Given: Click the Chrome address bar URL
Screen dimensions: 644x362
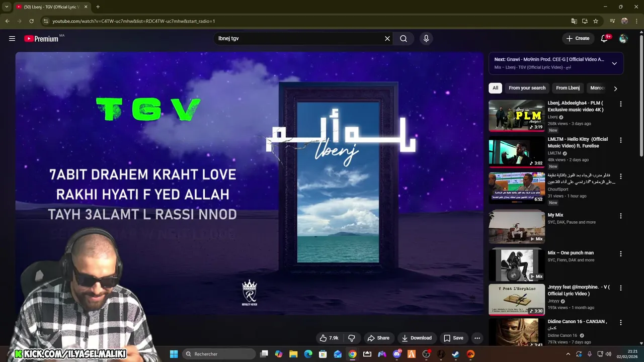Looking at the screenshot, I should tap(134, 21).
